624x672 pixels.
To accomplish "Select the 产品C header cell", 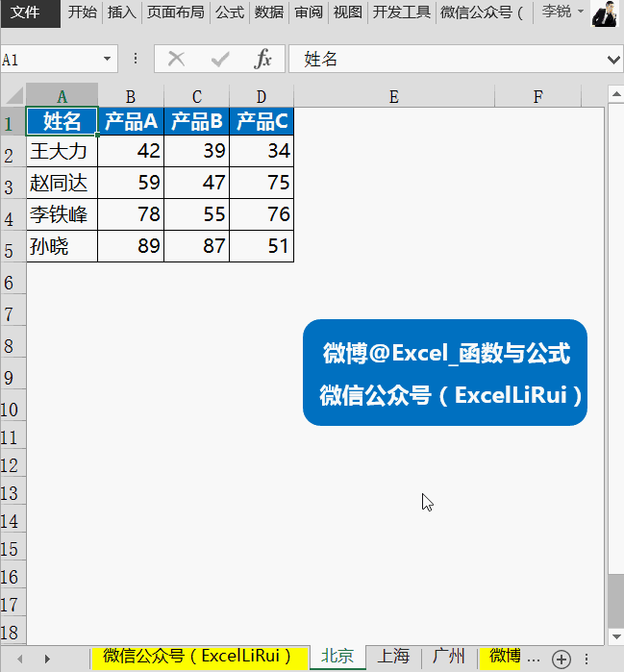I will [262, 121].
